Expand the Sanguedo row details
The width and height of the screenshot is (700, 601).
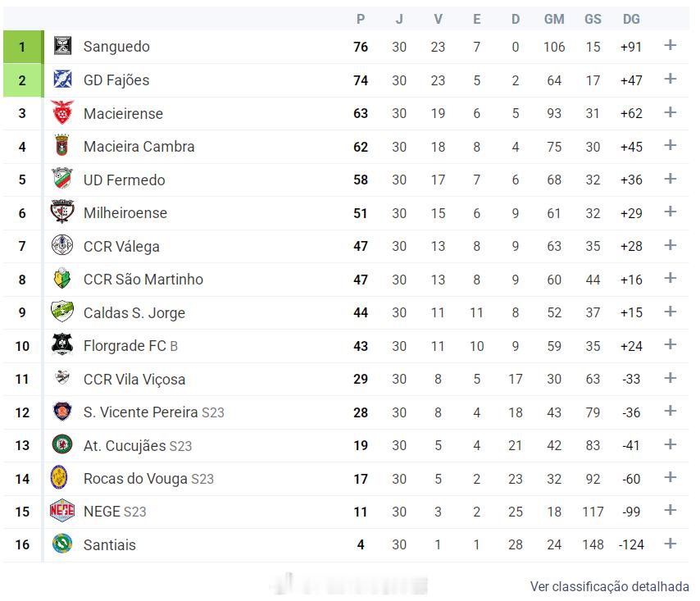click(670, 46)
